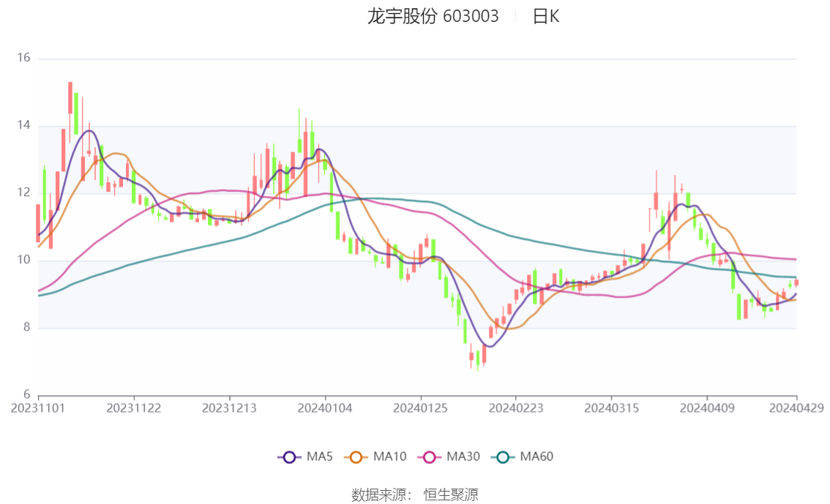Viewport: 830px width, 504px height.
Task: Toggle the MA30 legend entry
Action: 449,457
